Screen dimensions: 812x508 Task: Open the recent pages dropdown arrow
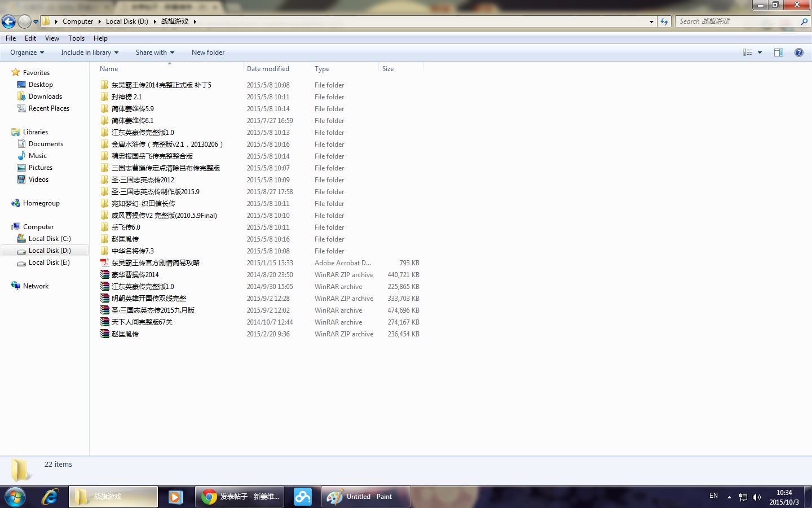(36, 22)
